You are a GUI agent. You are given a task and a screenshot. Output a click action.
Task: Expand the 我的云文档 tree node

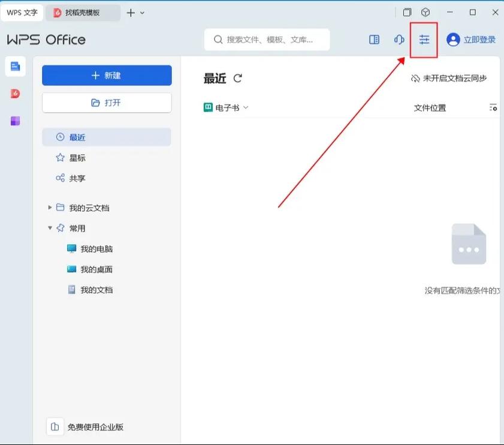[x=50, y=208]
